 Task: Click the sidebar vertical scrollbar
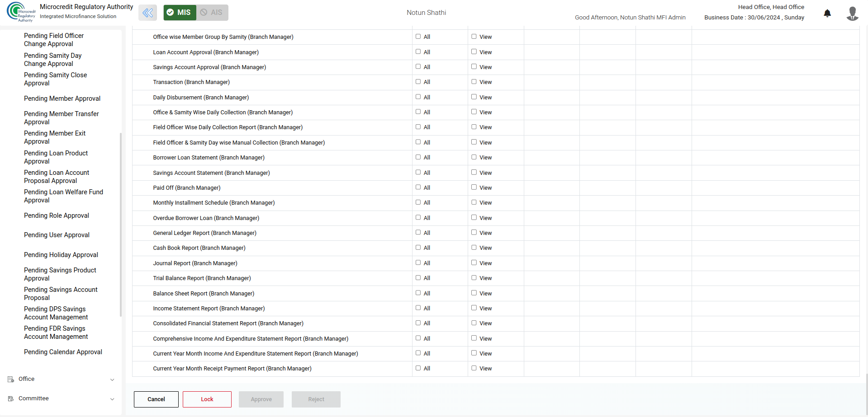[x=120, y=225]
